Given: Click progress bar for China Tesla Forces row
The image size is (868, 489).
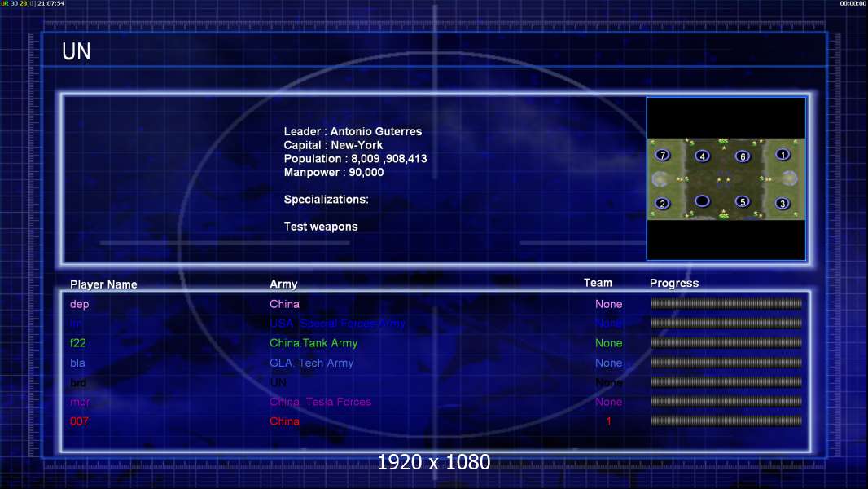Looking at the screenshot, I should coord(726,402).
